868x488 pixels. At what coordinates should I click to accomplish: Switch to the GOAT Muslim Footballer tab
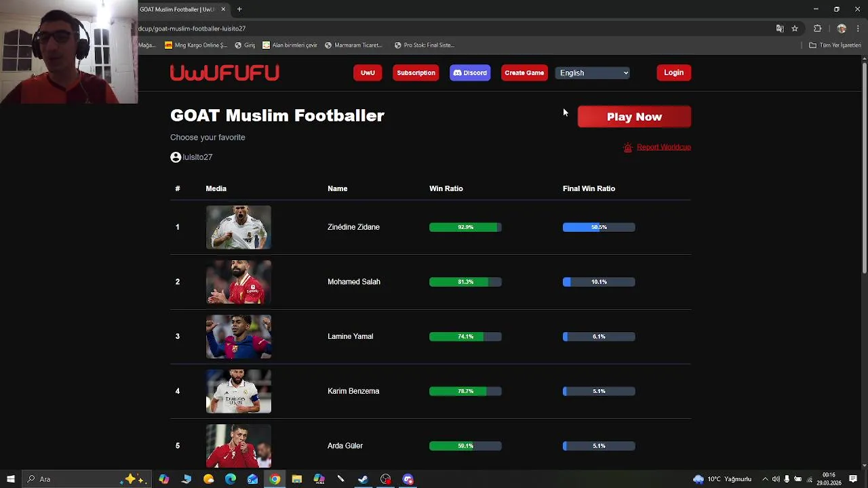pos(178,9)
